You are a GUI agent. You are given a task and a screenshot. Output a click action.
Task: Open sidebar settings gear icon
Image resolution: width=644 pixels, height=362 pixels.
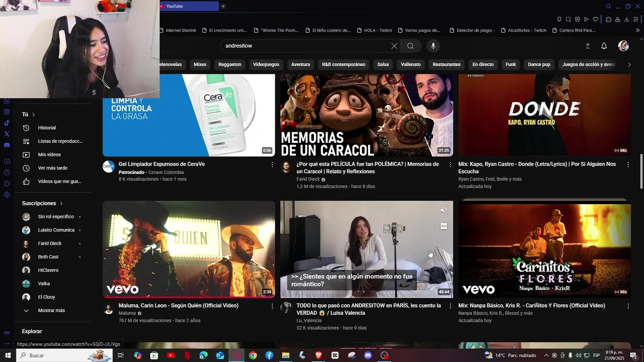[x=7, y=195]
